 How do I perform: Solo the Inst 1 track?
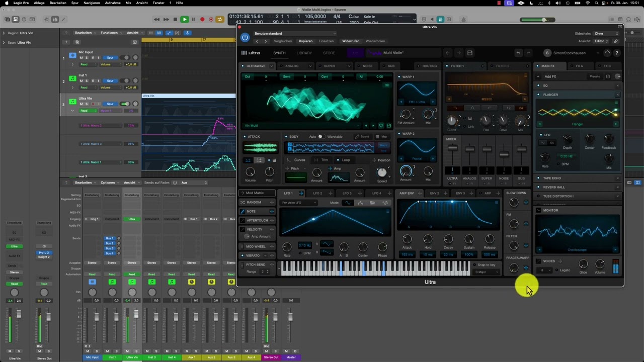point(87,81)
